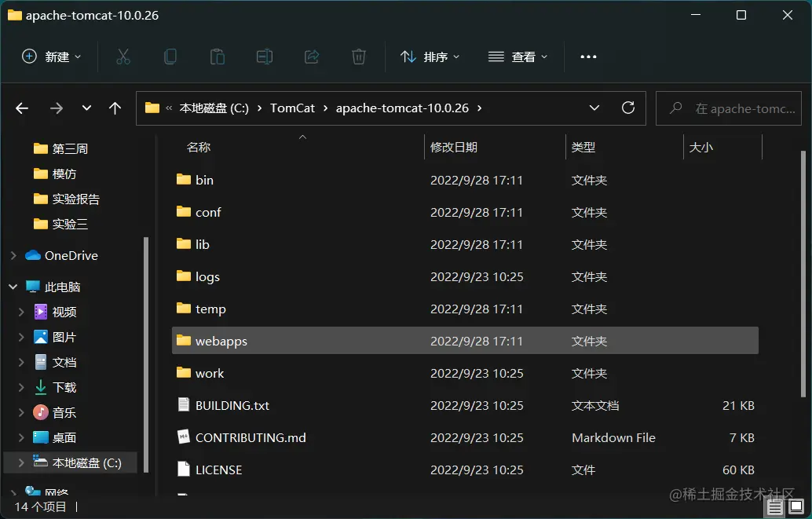Expand the OneDrive tree node
The image size is (812, 519).
(x=13, y=255)
